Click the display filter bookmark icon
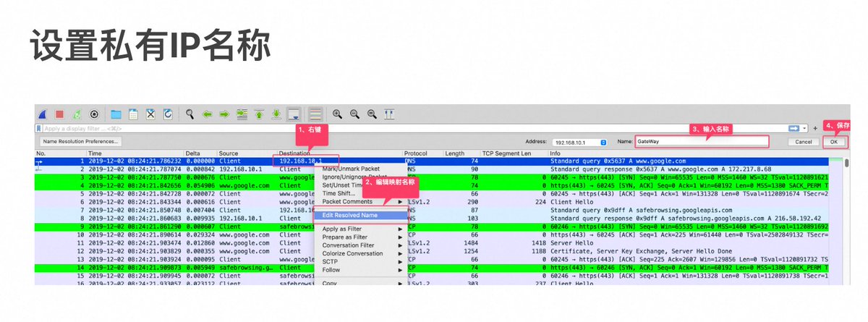The height and width of the screenshot is (322, 868). coord(40,128)
